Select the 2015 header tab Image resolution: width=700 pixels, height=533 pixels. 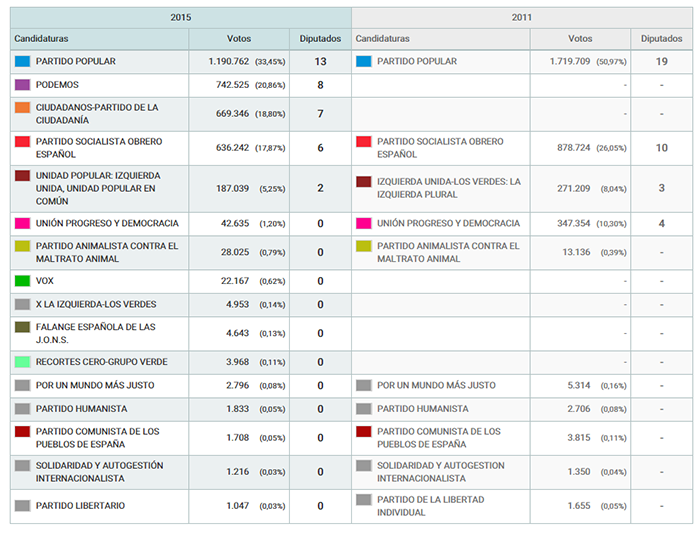click(x=180, y=17)
